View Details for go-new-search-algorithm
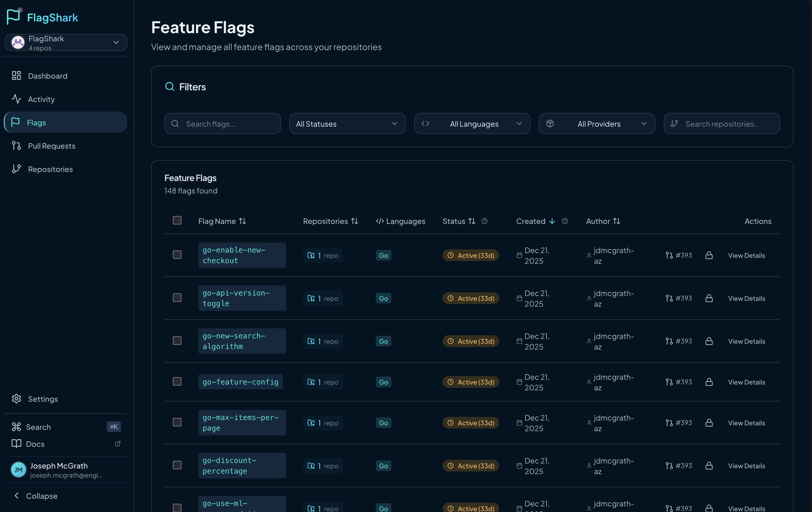Viewport: 812px width, 512px height. (746, 341)
